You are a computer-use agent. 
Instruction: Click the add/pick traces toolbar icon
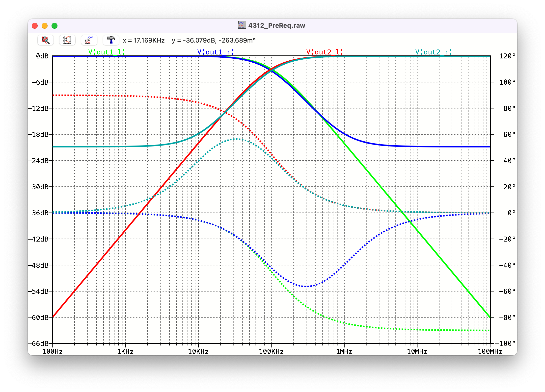(x=89, y=40)
